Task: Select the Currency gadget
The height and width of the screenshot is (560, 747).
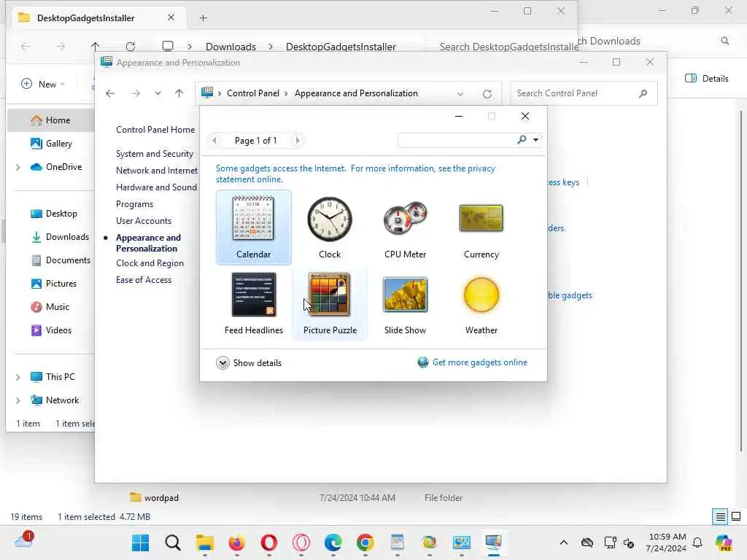Action: click(481, 227)
